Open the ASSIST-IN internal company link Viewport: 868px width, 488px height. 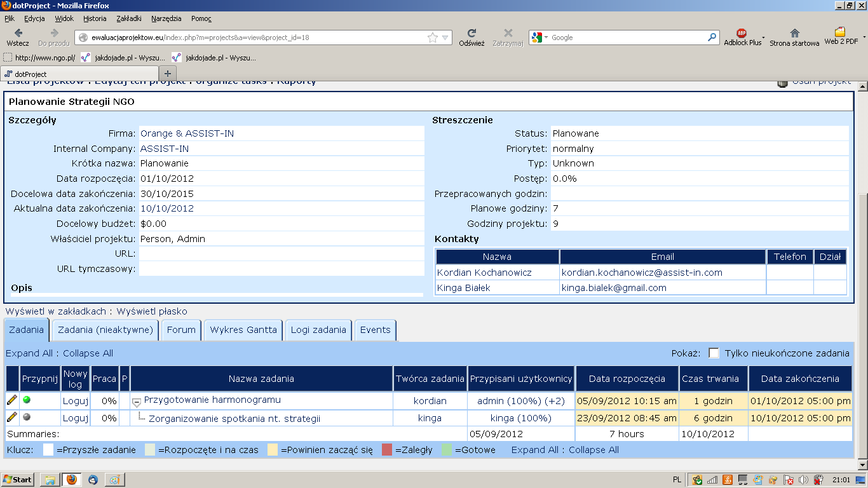point(165,149)
